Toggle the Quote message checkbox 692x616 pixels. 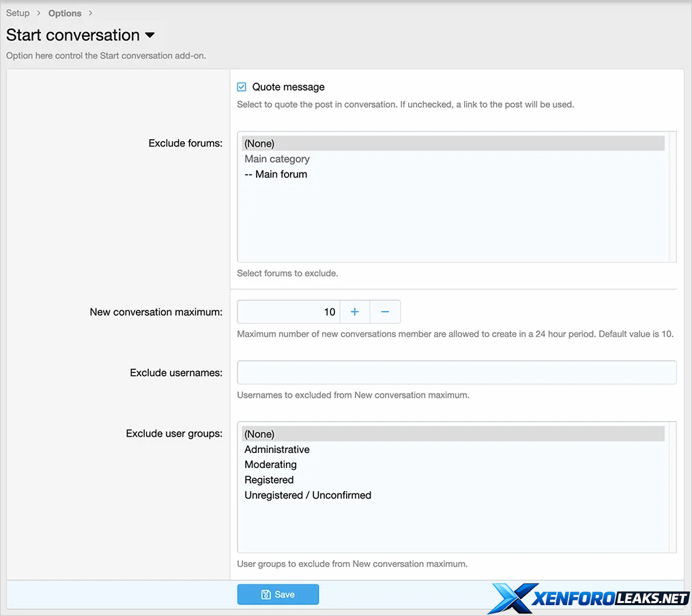coord(242,87)
